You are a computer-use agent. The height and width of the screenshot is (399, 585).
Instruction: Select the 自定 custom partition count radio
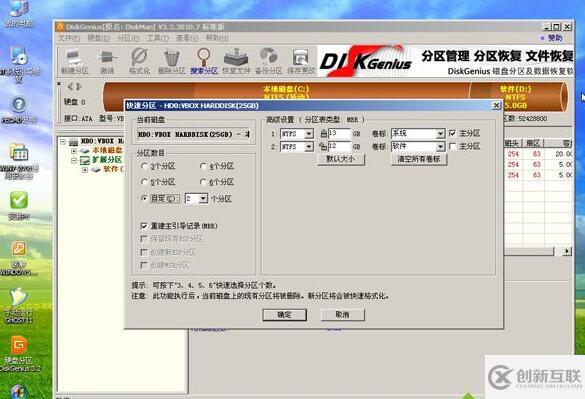[x=144, y=199]
